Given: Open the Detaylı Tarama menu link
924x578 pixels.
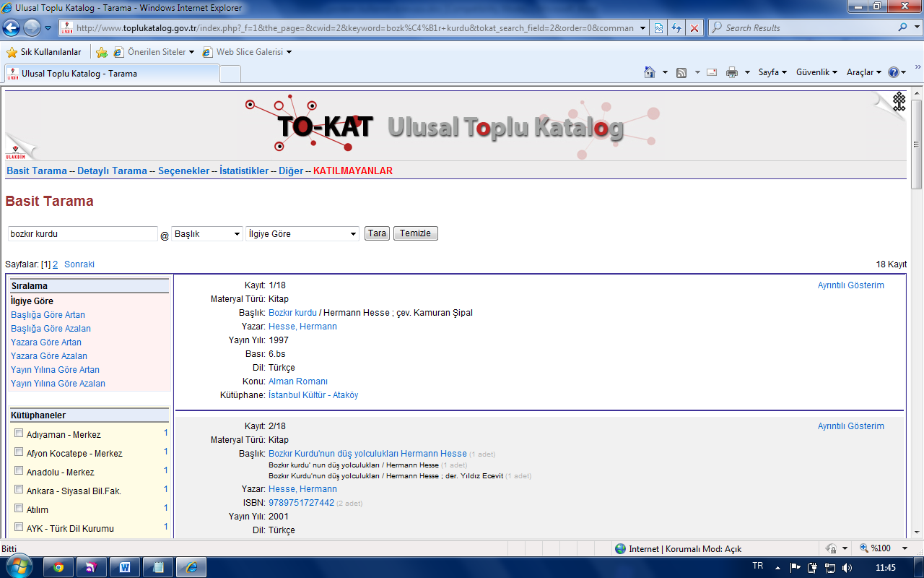Looking at the screenshot, I should click(112, 171).
